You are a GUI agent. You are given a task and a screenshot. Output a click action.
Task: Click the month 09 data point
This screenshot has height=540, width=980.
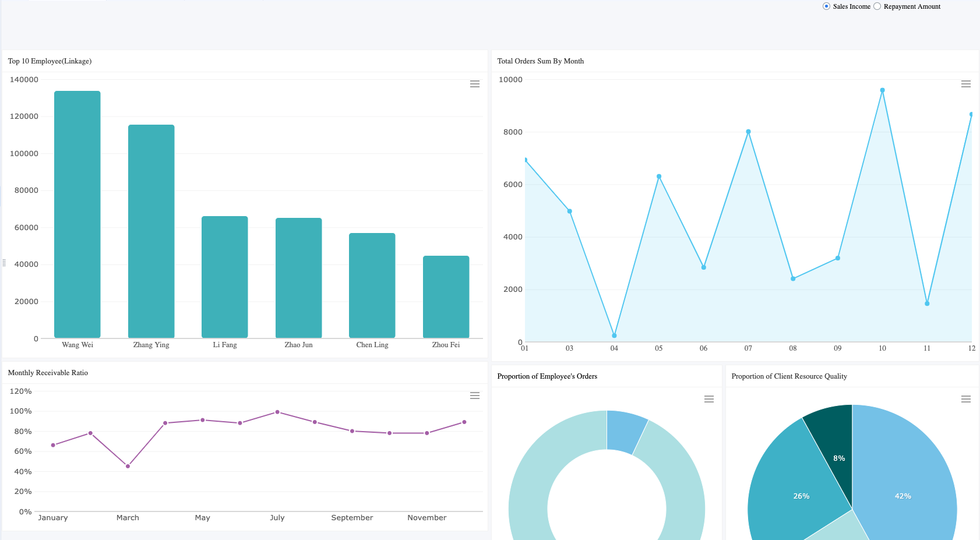point(838,258)
